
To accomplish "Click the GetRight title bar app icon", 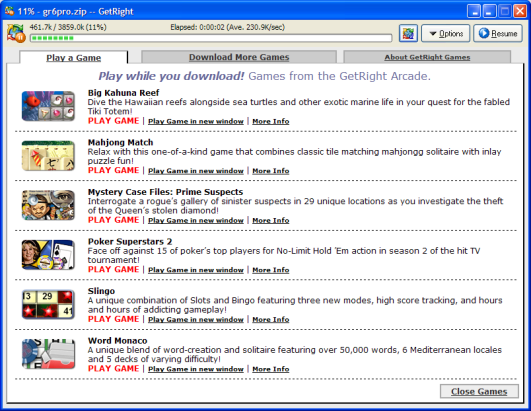I will click(x=9, y=11).
